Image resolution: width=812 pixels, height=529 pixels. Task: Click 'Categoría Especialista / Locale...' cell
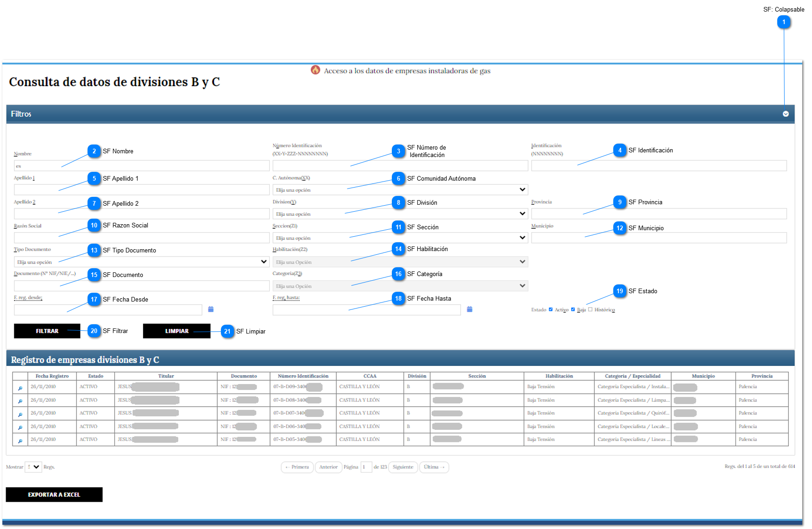(x=633, y=427)
